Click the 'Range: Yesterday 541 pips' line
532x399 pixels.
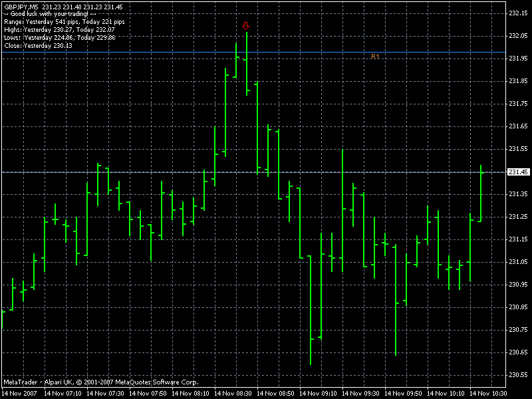click(x=65, y=22)
